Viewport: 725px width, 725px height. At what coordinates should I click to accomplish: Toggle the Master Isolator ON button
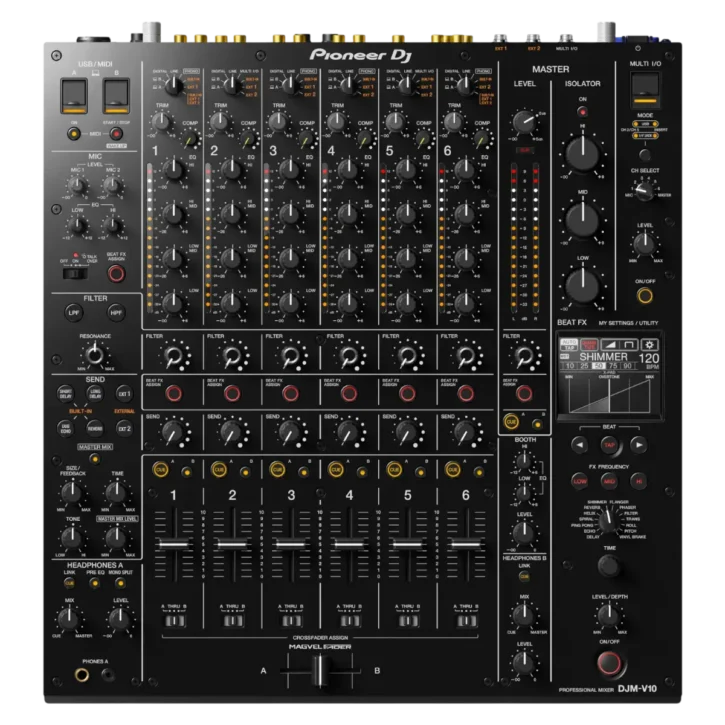pos(583,111)
